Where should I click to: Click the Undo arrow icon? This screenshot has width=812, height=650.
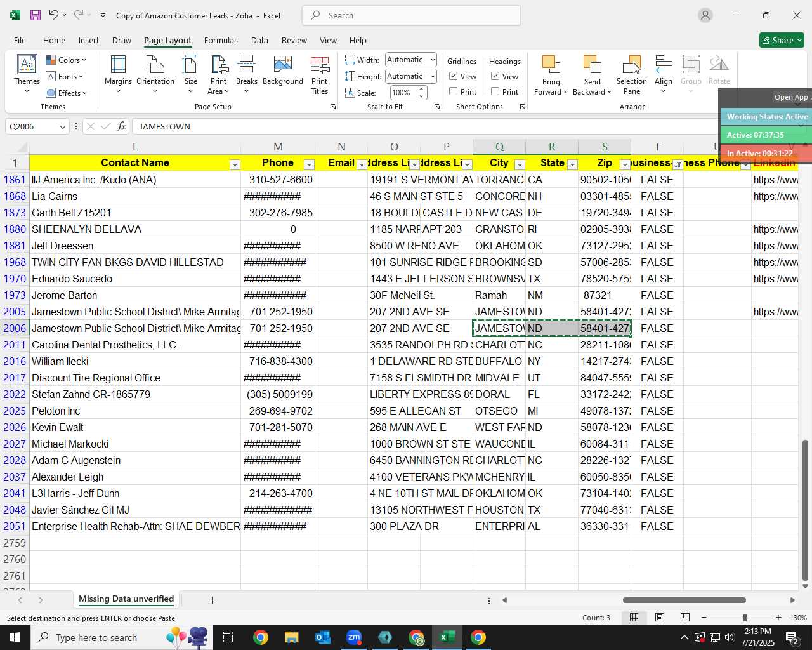tap(54, 15)
